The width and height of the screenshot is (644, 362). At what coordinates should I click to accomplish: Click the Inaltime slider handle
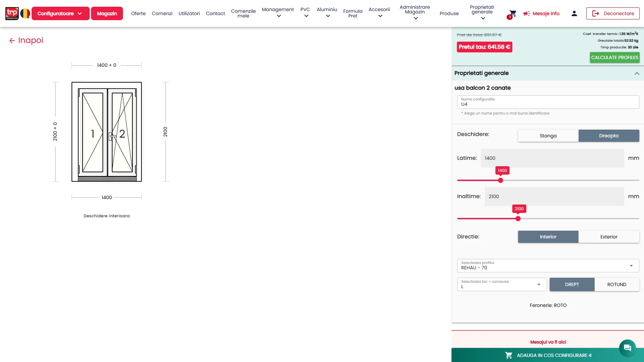(x=518, y=219)
